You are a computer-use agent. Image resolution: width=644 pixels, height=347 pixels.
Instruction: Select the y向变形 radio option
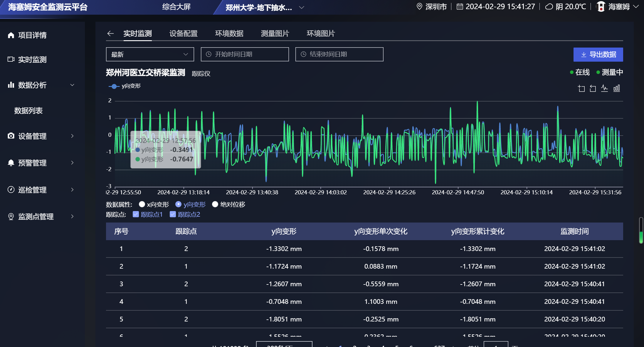click(x=178, y=204)
